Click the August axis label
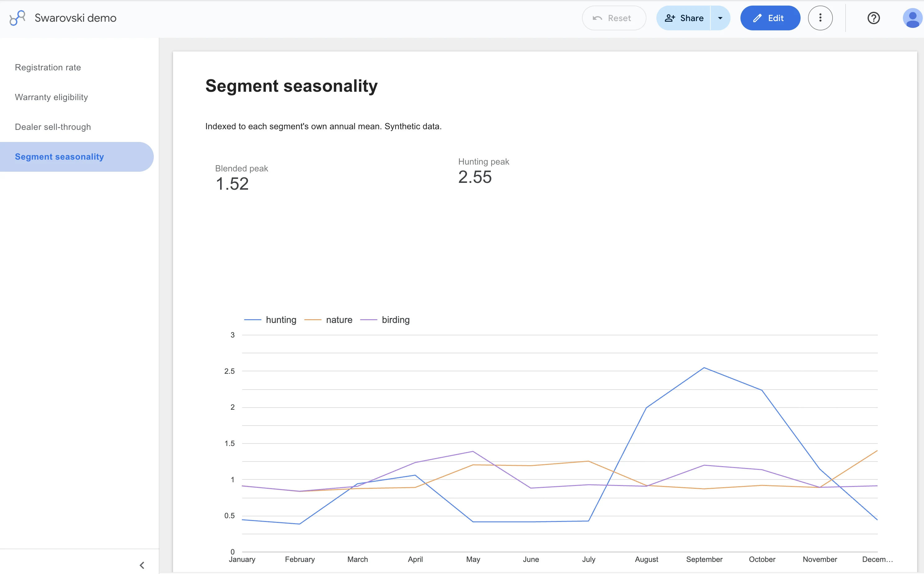 [x=646, y=559]
